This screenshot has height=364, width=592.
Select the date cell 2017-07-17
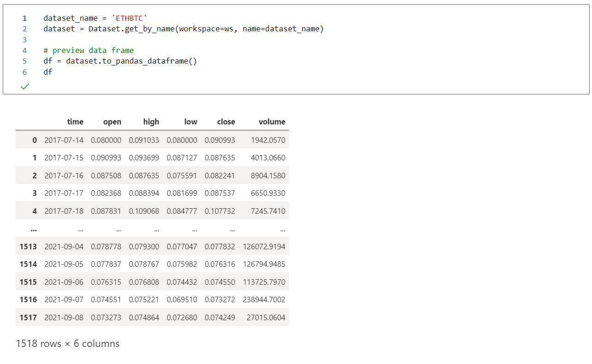(64, 193)
